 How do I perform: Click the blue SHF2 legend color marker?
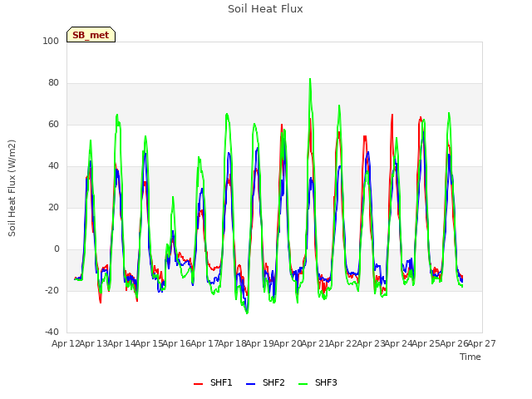(250, 384)
